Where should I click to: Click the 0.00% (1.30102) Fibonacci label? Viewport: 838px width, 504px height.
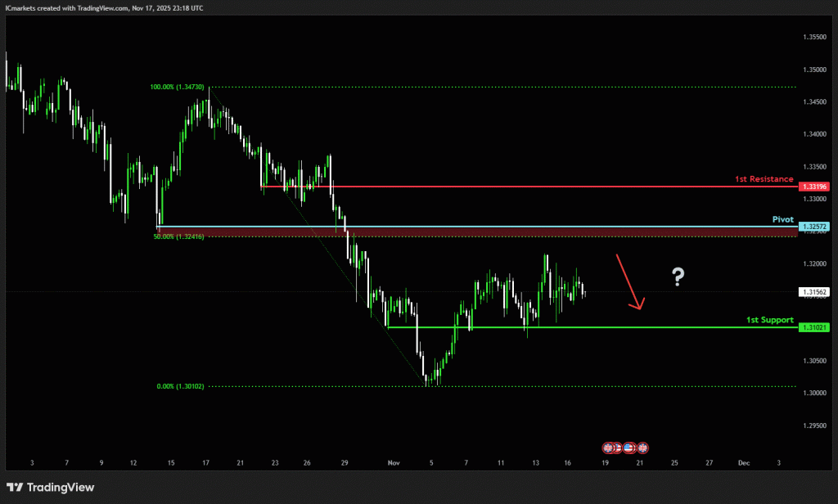pyautogui.click(x=180, y=386)
